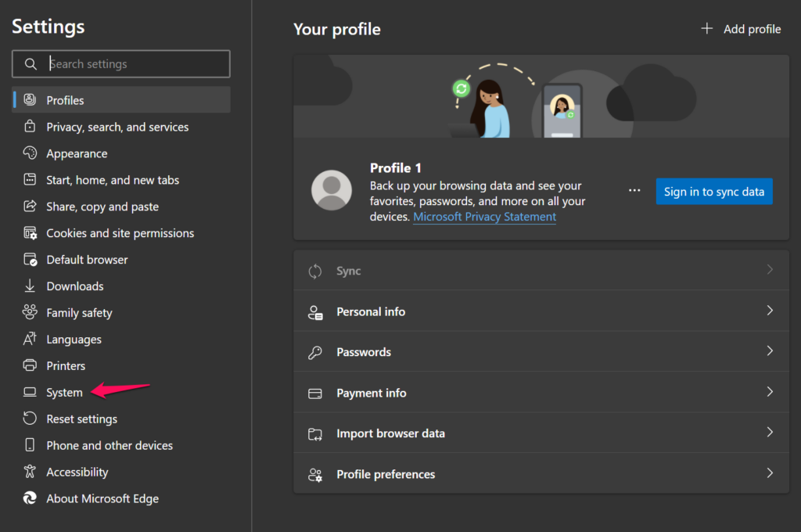Open Cookies and site permissions
This screenshot has height=532, width=801.
coord(121,233)
